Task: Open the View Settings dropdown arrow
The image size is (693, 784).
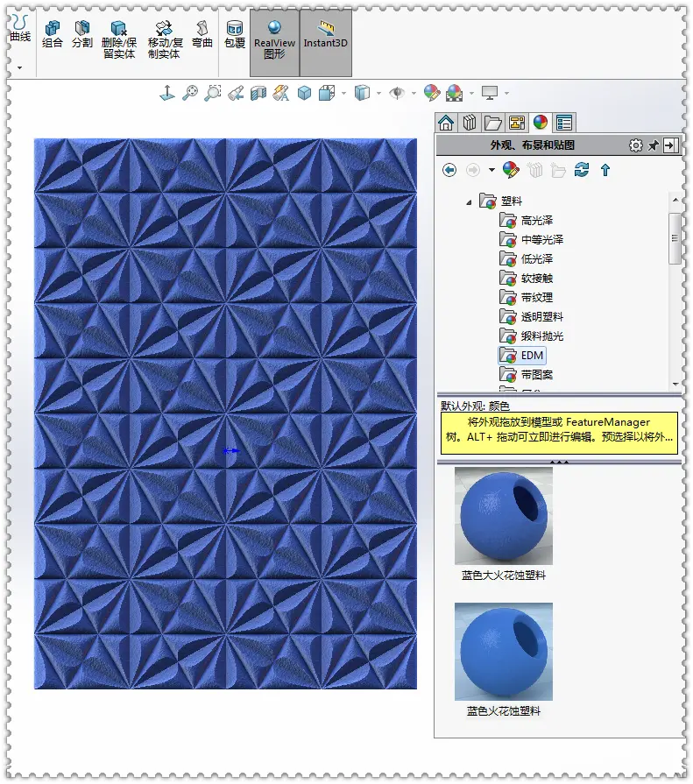Action: 507,94
